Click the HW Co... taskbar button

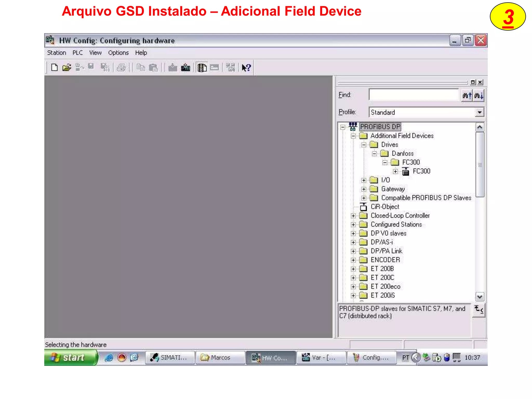271,358
